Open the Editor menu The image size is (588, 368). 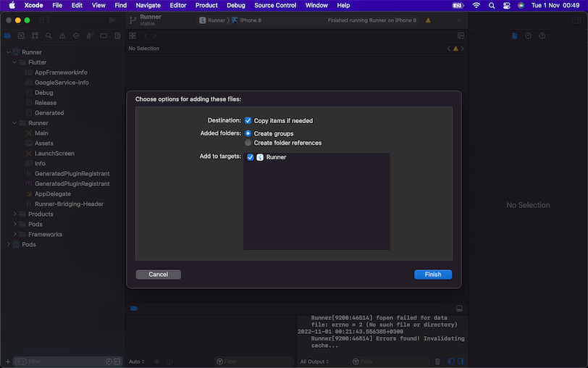pos(177,5)
